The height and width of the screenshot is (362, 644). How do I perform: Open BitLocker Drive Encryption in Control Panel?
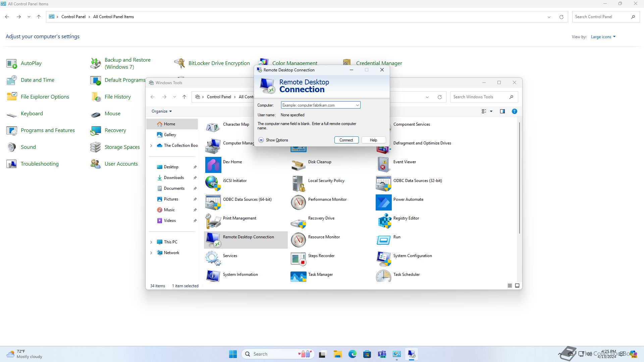click(x=212, y=63)
